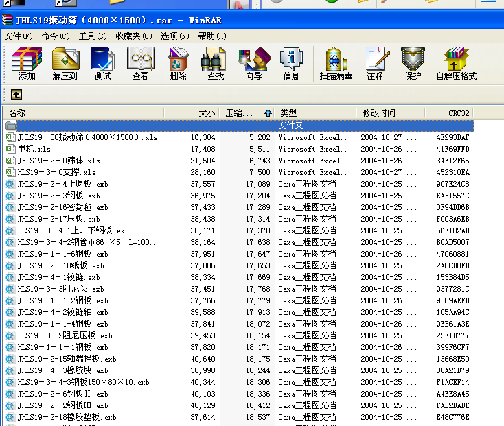Open the 工具(S) menu
The image size is (504, 426).
click(x=93, y=36)
